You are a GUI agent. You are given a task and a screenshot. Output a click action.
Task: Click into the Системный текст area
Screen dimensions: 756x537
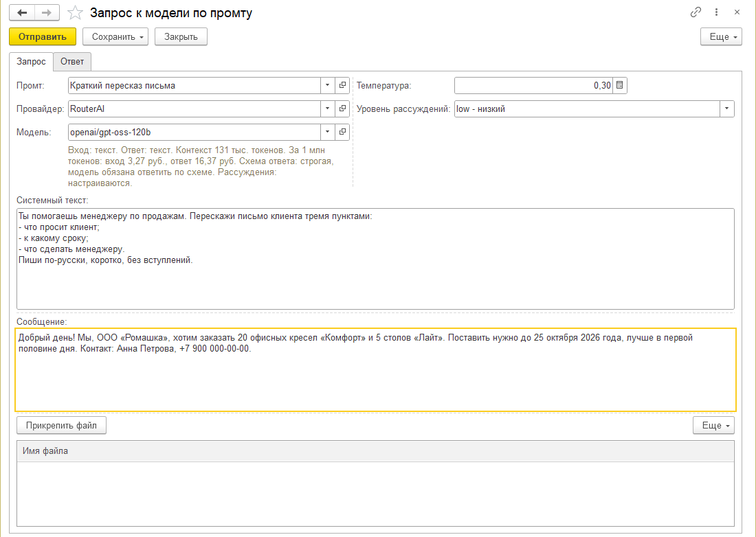pyautogui.click(x=375, y=259)
